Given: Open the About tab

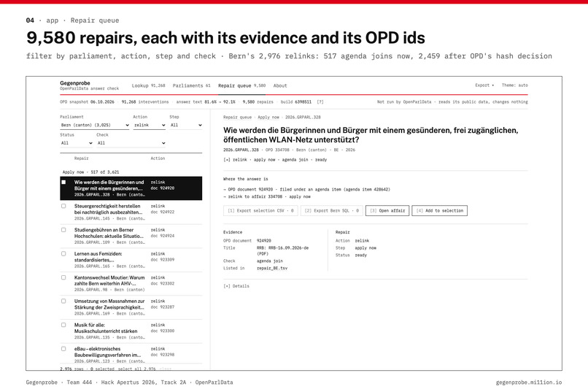Looking at the screenshot, I should tap(280, 85).
